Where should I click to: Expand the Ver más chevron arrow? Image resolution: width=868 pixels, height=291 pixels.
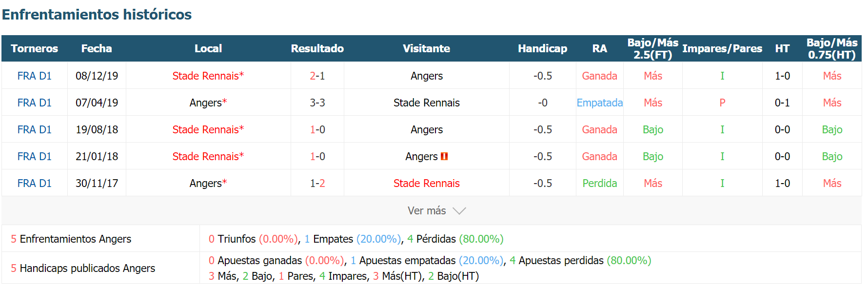pos(459,211)
